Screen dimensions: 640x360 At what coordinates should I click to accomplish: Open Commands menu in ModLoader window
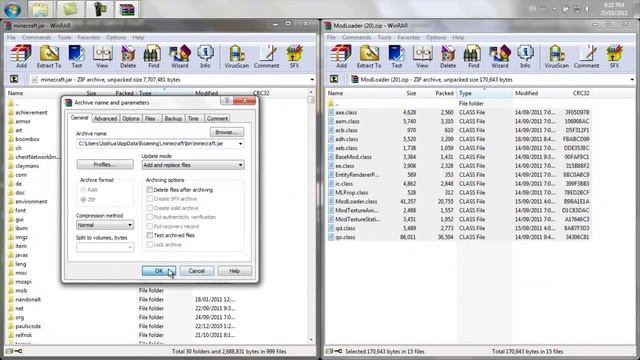pyautogui.click(x=356, y=38)
